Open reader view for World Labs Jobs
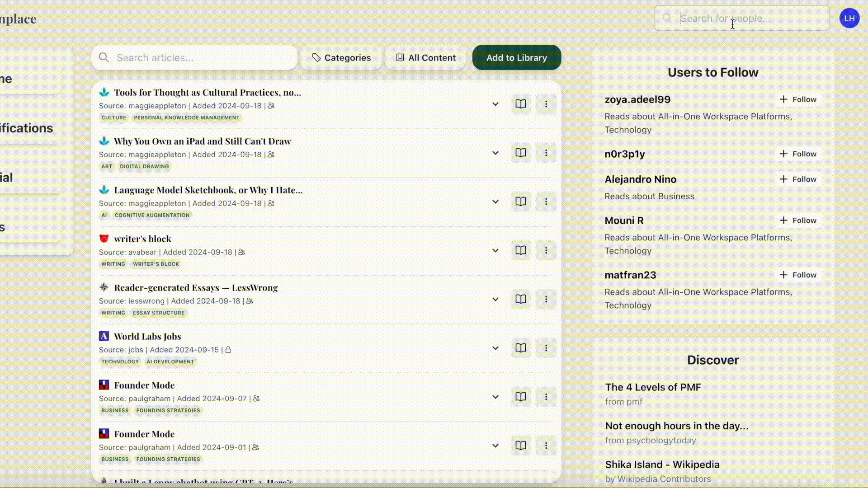The image size is (868, 488). tap(520, 348)
